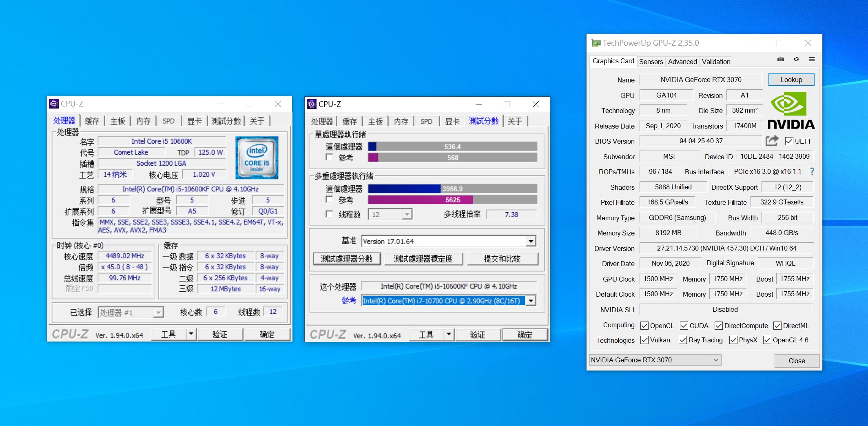The image size is (868, 426).
Task: Take a GPU-Z screenshot with the camera icon
Action: coord(780,60)
